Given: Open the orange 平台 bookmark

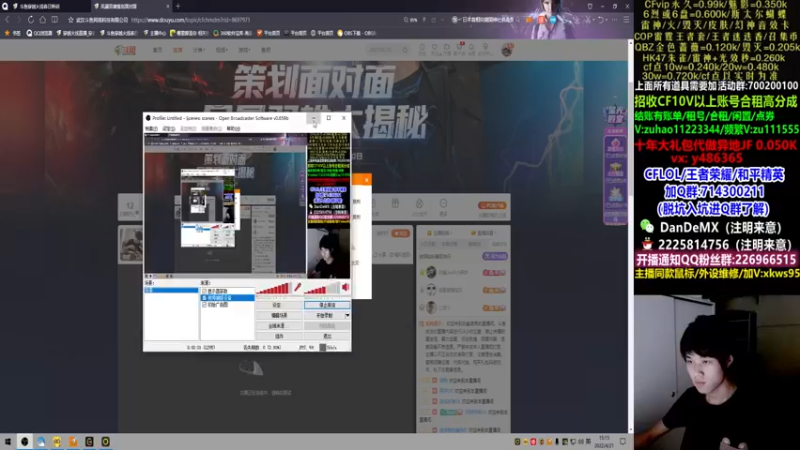Looking at the screenshot, I should click(268, 33).
